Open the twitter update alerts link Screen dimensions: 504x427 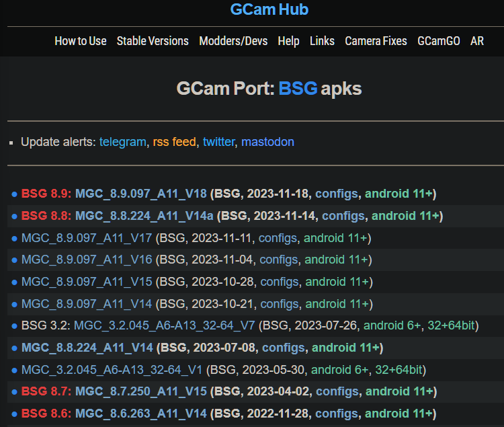(218, 142)
